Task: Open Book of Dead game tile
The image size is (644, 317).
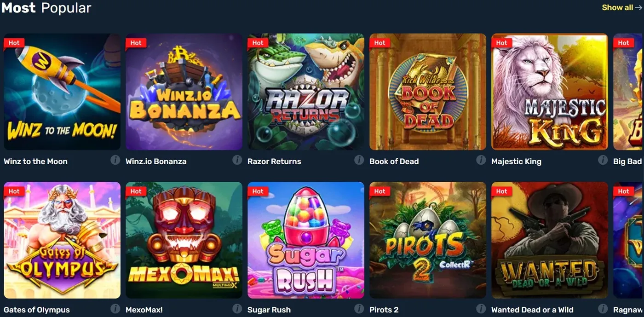Action: coord(428,92)
